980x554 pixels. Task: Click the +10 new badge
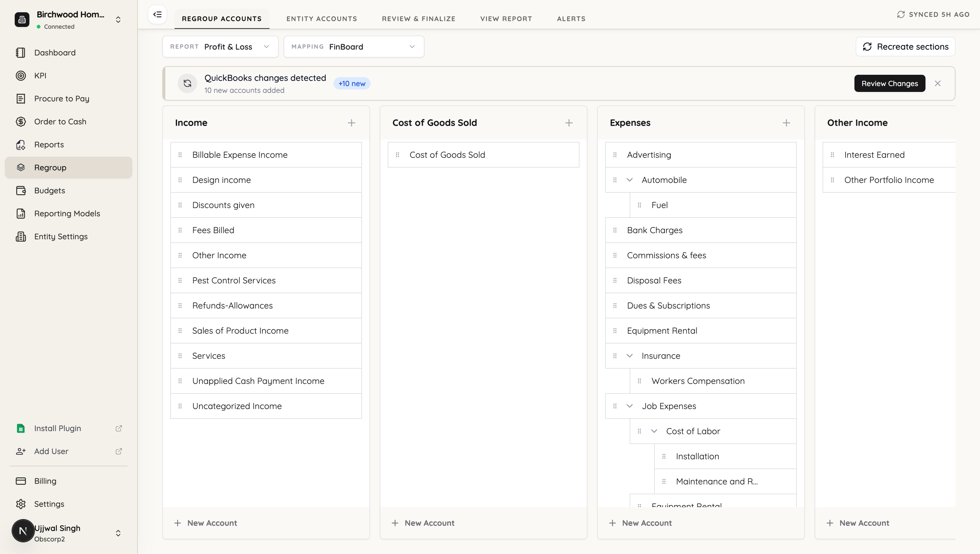pos(352,83)
